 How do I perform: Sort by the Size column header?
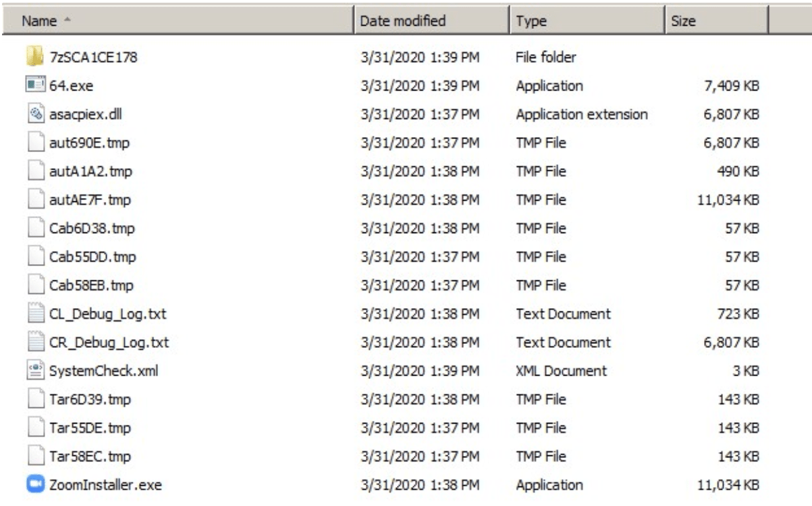(717, 21)
